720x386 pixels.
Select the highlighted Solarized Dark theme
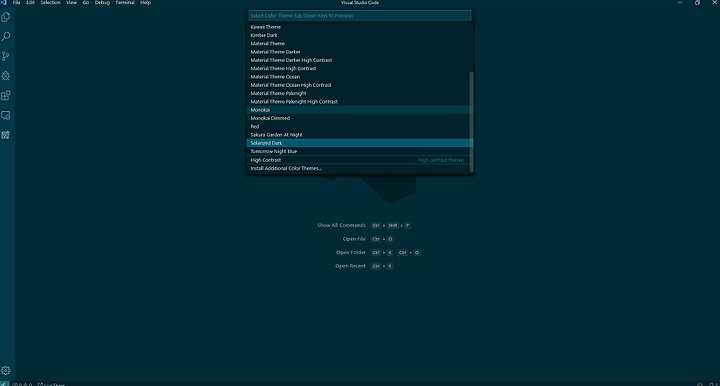pos(360,143)
